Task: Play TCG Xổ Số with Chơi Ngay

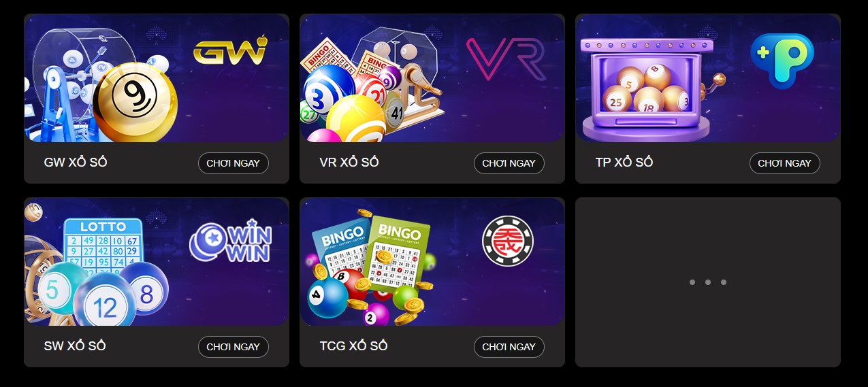Action: click(x=509, y=347)
